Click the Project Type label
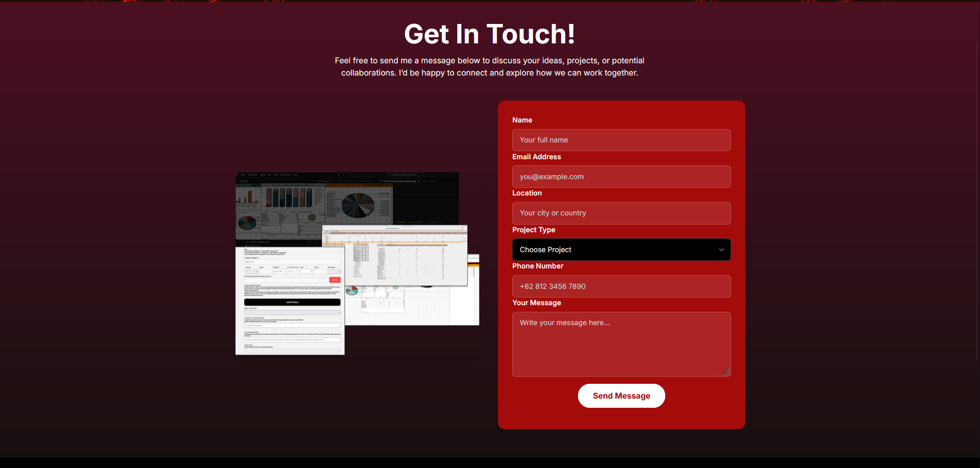 pyautogui.click(x=534, y=230)
